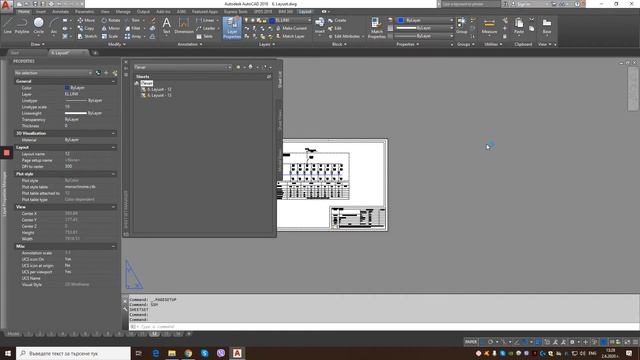Expand the Layers panel dropdown
The image size is (640, 360).
coord(267,44)
